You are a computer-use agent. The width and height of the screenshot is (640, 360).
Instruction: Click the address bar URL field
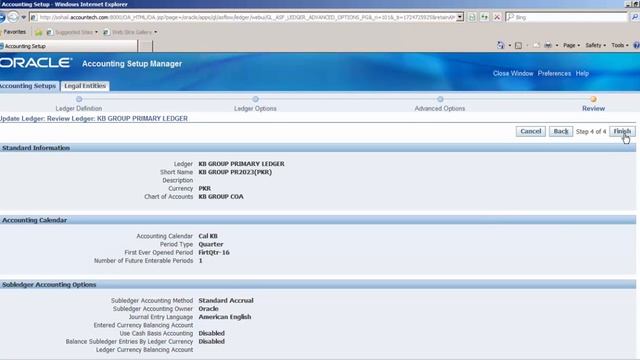247,17
